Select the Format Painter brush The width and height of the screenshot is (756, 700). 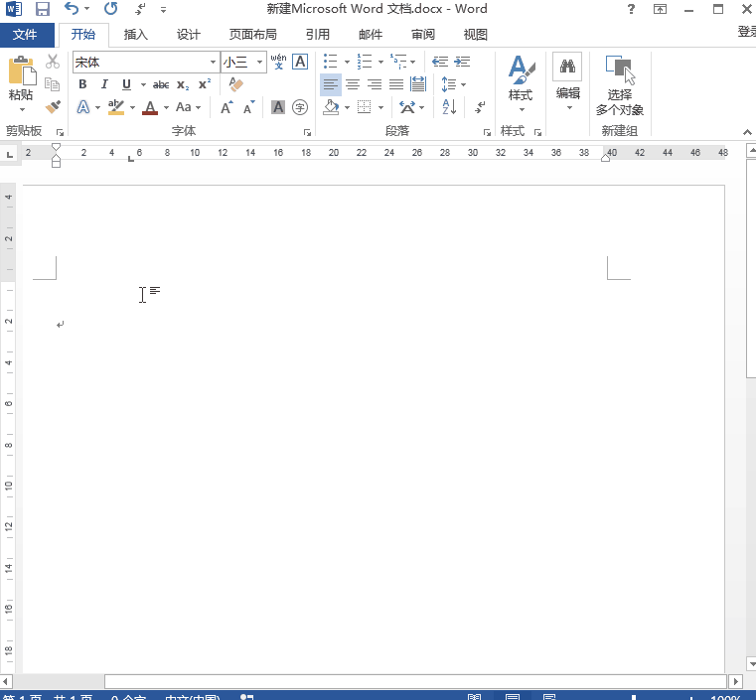(53, 106)
